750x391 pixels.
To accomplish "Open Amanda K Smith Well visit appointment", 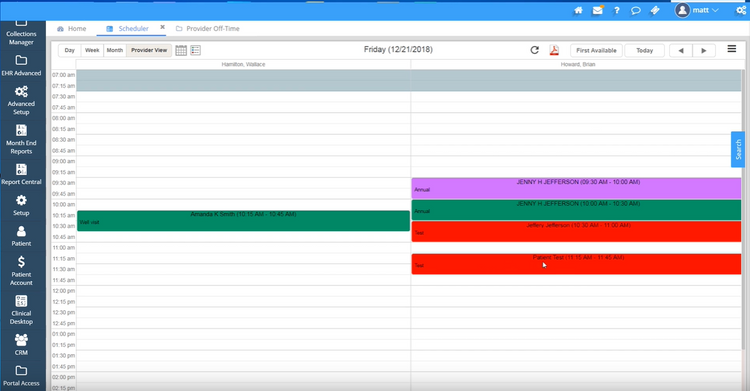I will point(243,221).
